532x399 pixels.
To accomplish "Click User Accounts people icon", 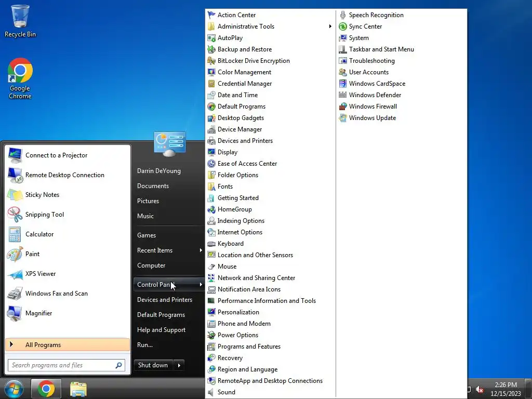I will pos(343,72).
